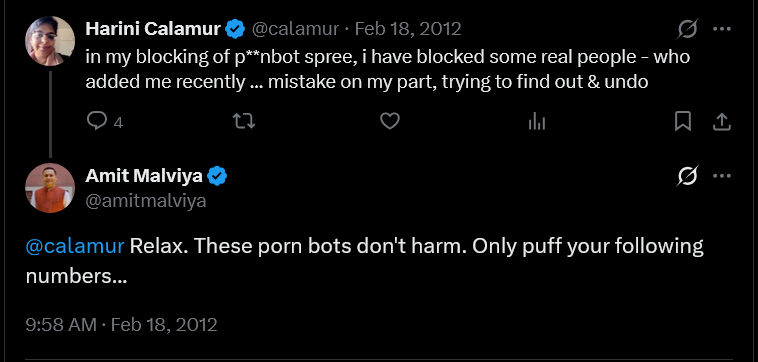Open Harini Calamur's name link
Image resolution: width=758 pixels, height=362 pixels.
(153, 29)
